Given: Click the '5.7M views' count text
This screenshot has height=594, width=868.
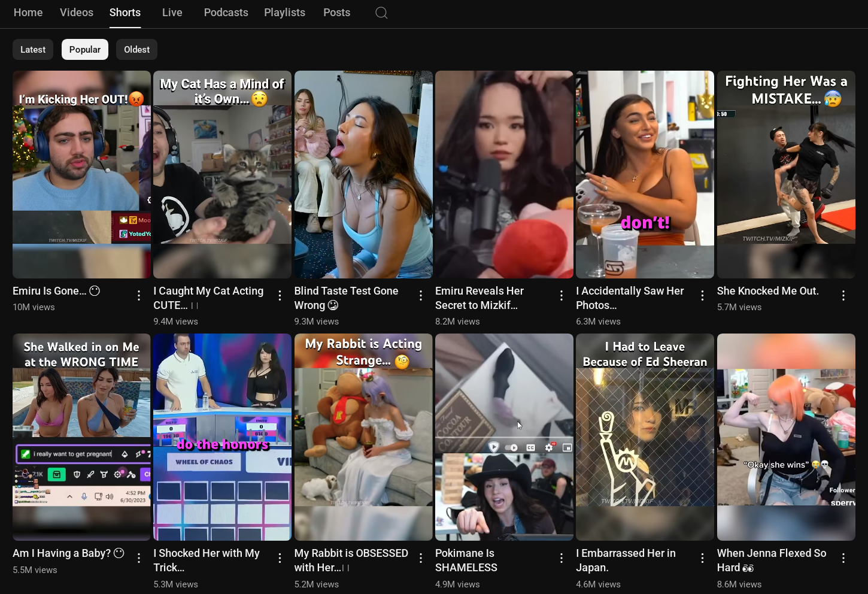Looking at the screenshot, I should pos(739,307).
